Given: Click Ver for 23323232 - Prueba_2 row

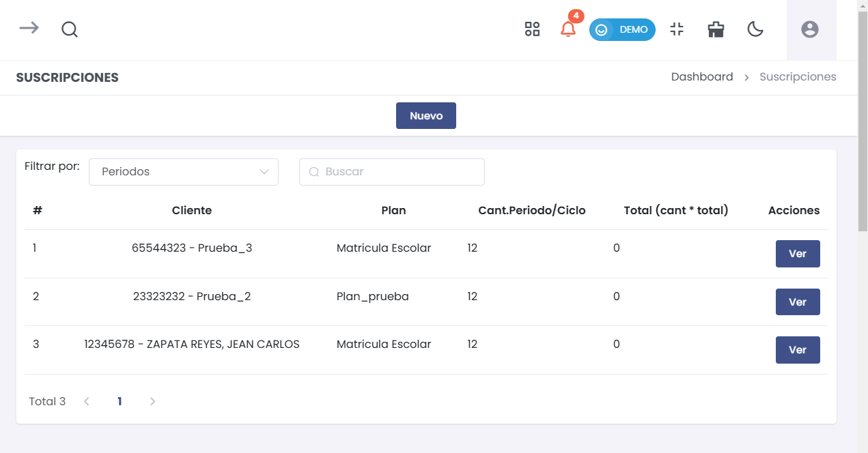Looking at the screenshot, I should (x=797, y=302).
